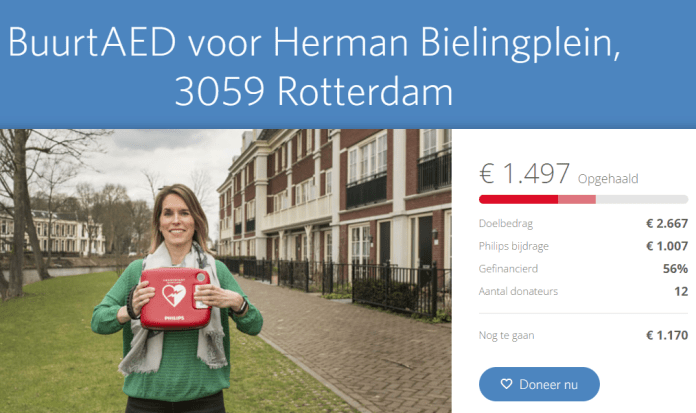Click the Opgehaald label
Viewport: 696px width, 413px height.
(x=608, y=179)
